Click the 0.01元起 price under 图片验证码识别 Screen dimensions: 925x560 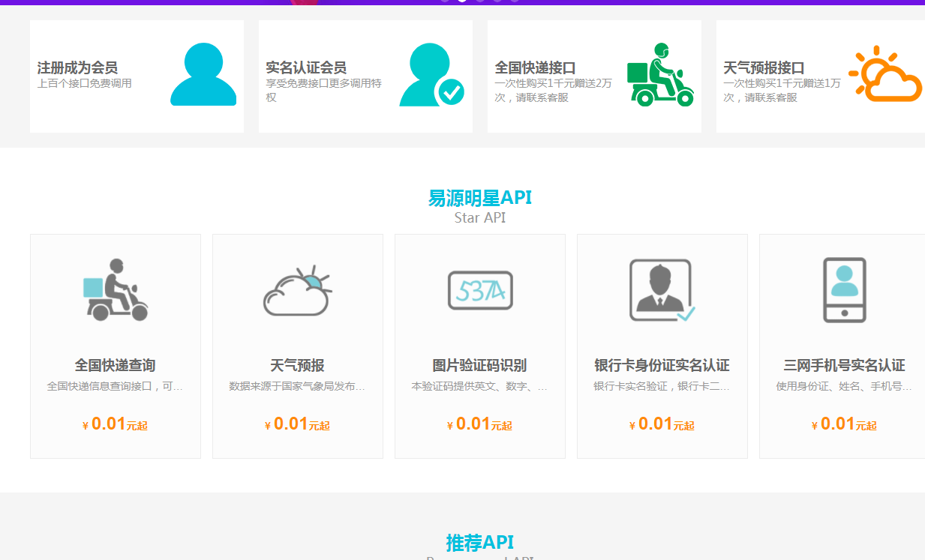480,424
